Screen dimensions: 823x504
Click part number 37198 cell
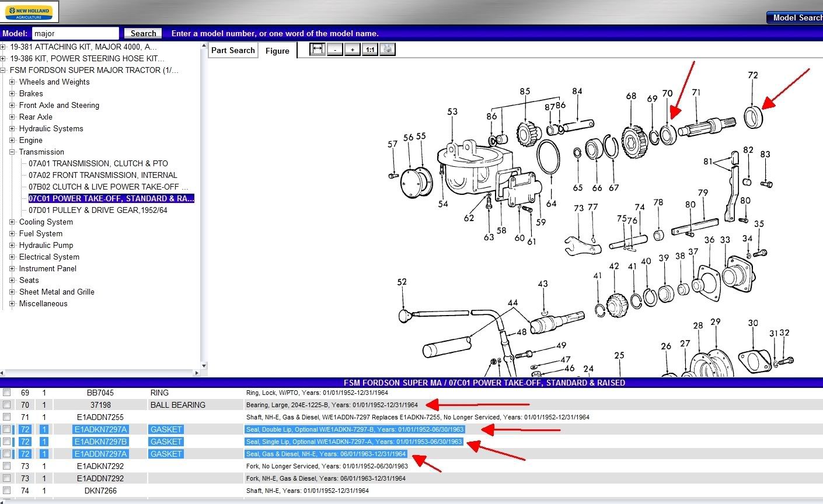100,405
